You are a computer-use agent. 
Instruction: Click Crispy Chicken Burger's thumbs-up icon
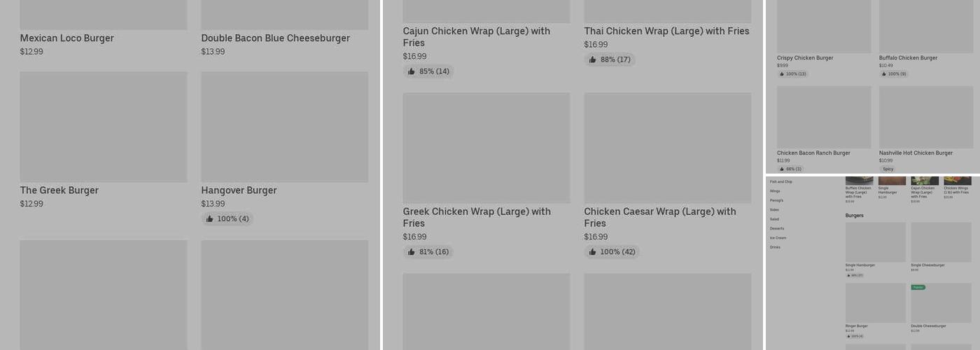point(782,73)
